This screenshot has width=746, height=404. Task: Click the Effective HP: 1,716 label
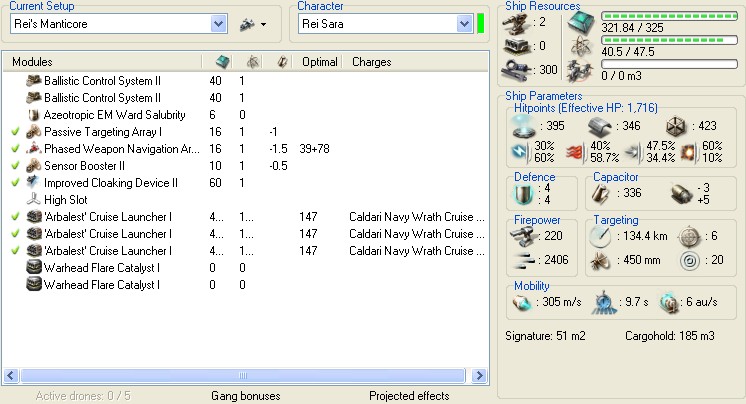coord(608,108)
